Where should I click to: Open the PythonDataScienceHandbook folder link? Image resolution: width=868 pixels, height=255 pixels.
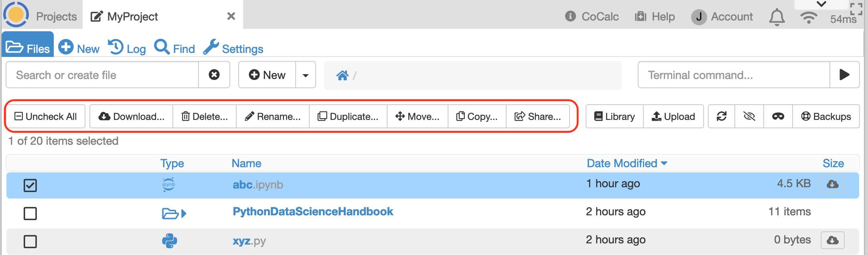click(313, 211)
